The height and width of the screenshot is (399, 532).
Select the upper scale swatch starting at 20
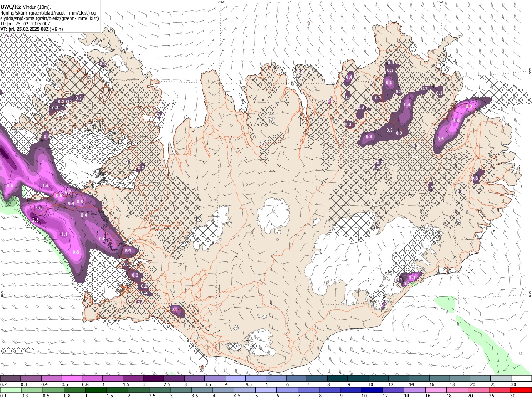[480, 379]
